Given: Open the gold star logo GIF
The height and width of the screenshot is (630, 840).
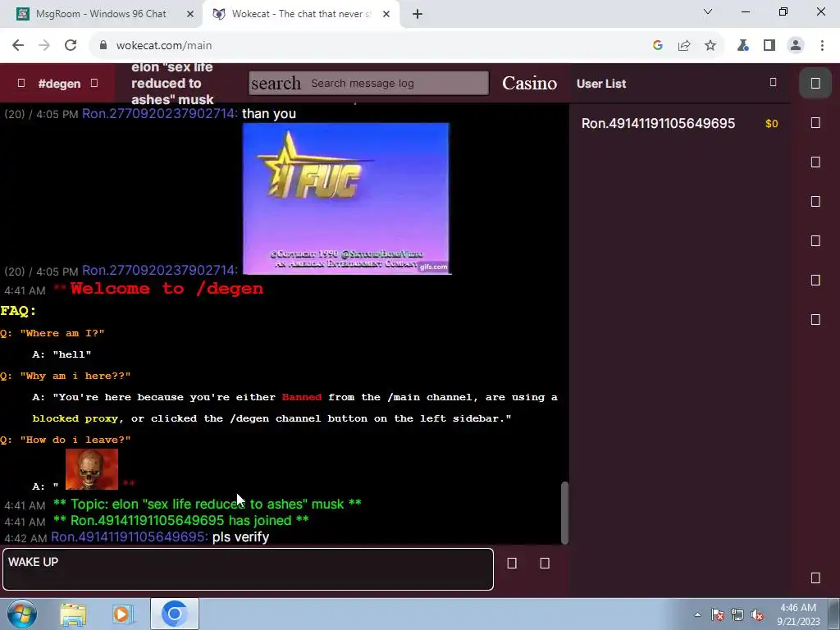Looking at the screenshot, I should [346, 199].
